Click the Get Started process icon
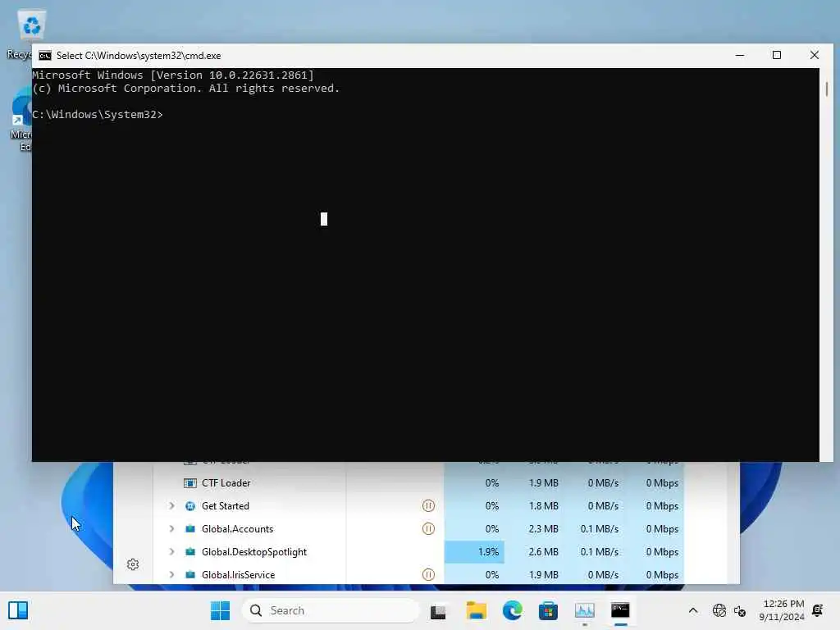 (190, 506)
